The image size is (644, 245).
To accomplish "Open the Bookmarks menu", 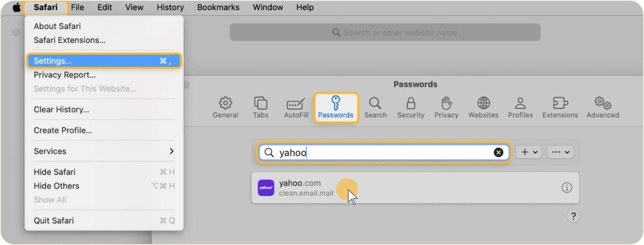I will [x=218, y=7].
